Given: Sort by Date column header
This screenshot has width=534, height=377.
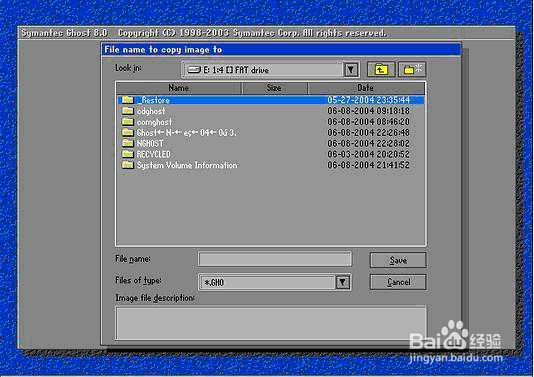Looking at the screenshot, I should (366, 88).
